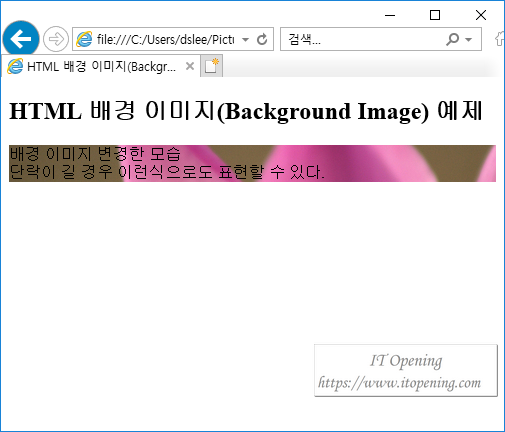Screen dimensions: 505x432
Task: Click the text 배경 이미지 변경한 모습
Action: pyautogui.click(x=95, y=154)
